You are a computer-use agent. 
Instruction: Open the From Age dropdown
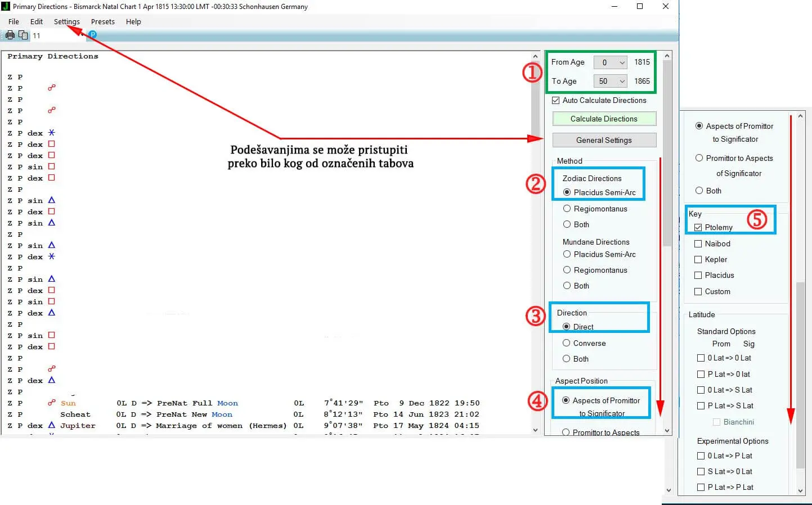click(x=622, y=63)
